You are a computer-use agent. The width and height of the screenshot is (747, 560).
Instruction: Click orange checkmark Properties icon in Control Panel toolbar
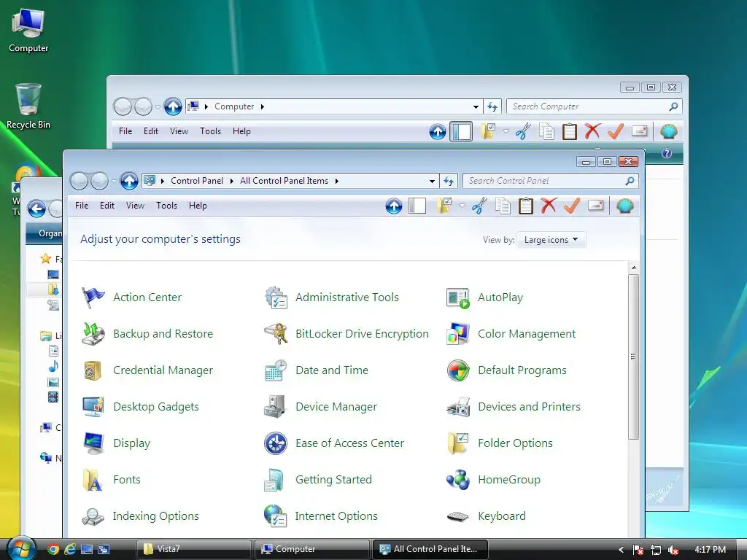[x=572, y=206]
